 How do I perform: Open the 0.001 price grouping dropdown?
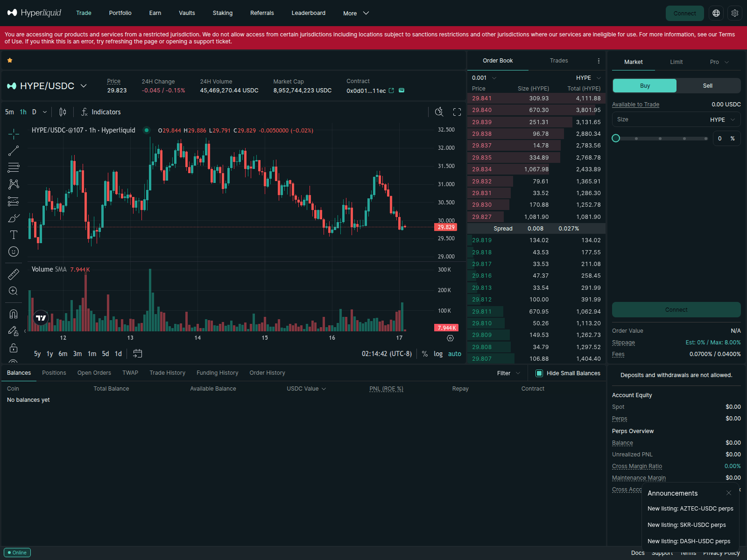tap(484, 78)
